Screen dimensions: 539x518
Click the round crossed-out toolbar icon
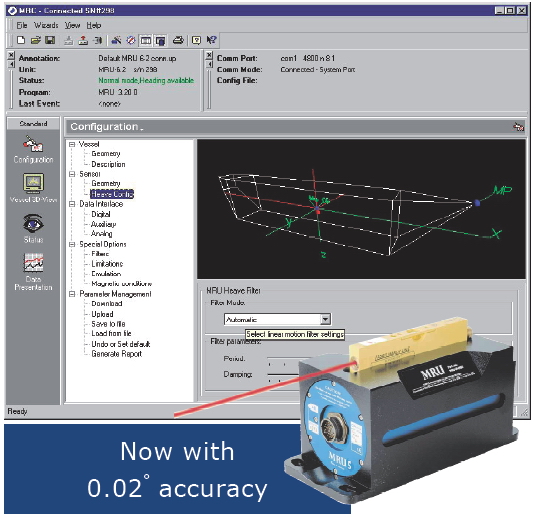(x=131, y=41)
